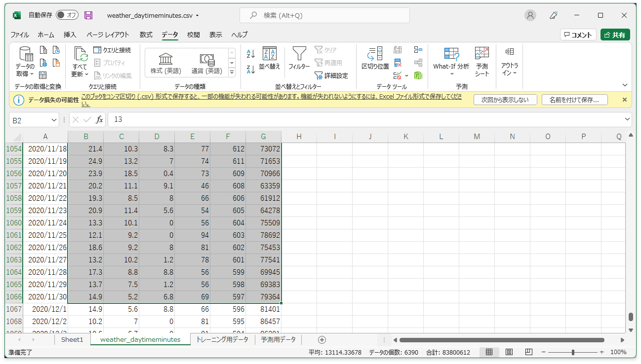Viewport: 641px width, 364px height.
Task: Open the file name dropdown in title bar
Action: coord(198,15)
